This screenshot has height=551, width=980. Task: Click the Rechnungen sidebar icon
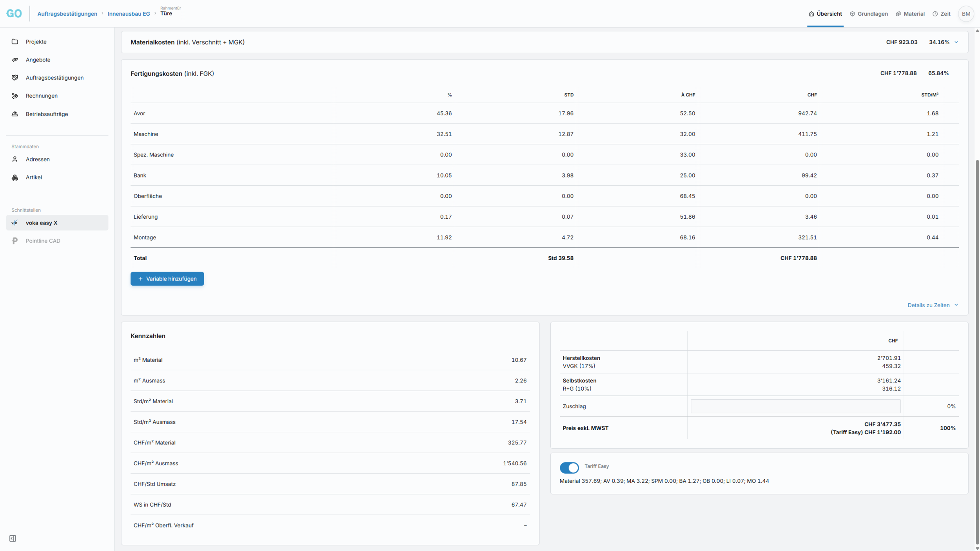pyautogui.click(x=15, y=96)
